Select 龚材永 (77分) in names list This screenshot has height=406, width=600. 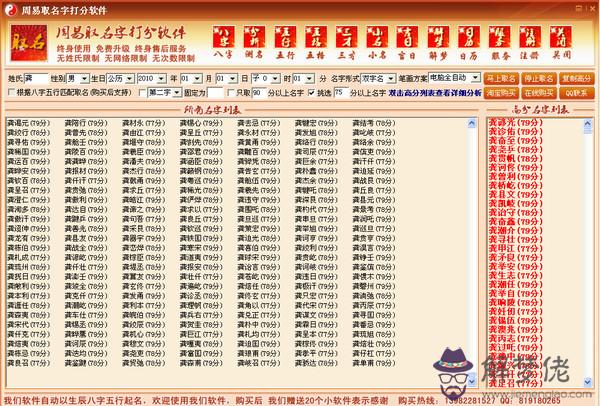tap(144, 123)
